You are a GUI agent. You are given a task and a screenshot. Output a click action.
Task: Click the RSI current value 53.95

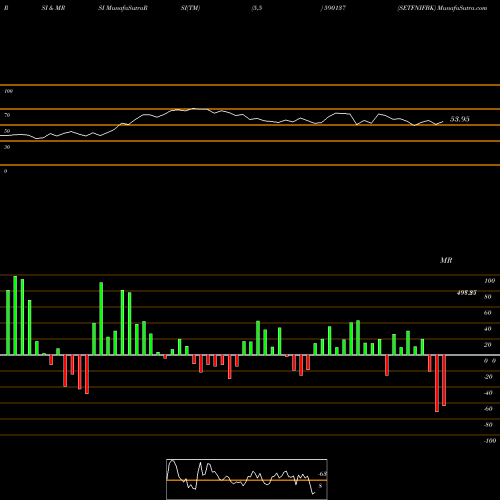pos(460,119)
